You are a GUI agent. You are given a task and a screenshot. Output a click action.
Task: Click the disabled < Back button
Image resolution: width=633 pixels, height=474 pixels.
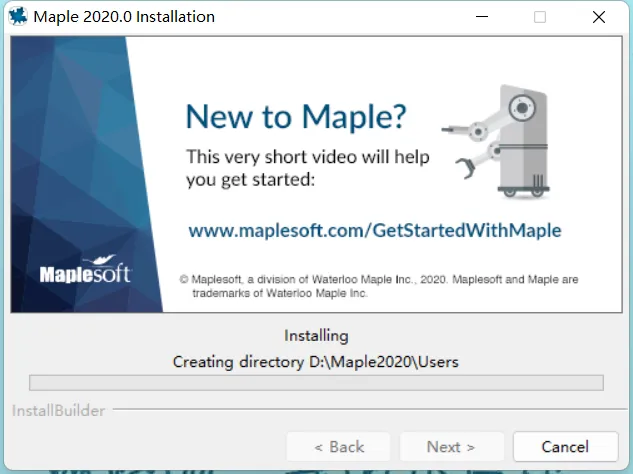[338, 447]
